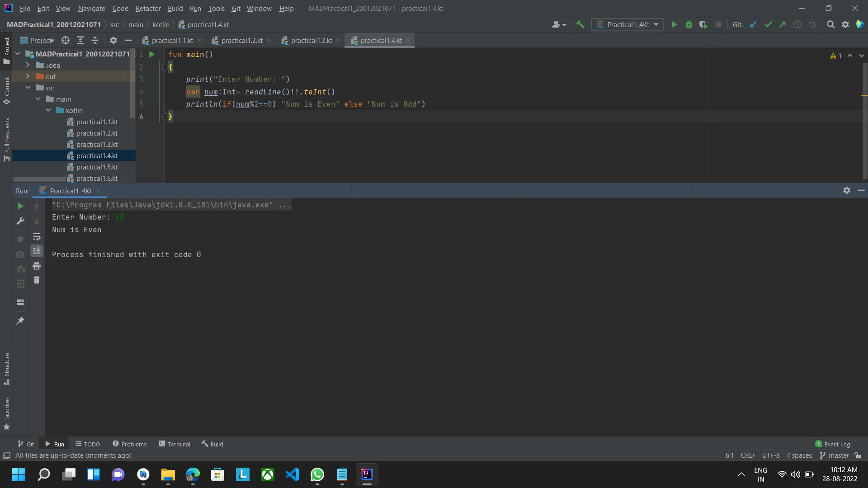Screen dimensions: 868x488
Task: Toggle scroll to end in console
Action: pos(37,250)
